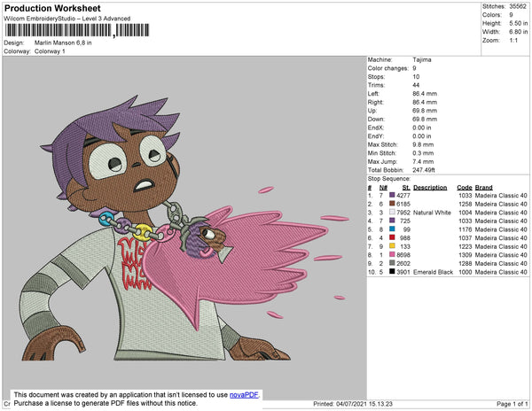Click the 'Natural White' description

tap(432, 213)
